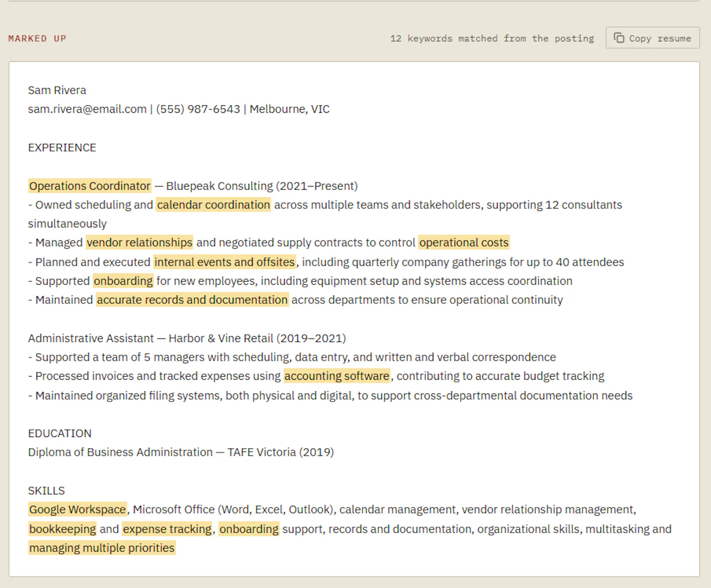
Task: Click the EDUCATION section heading
Action: pyautogui.click(x=60, y=433)
